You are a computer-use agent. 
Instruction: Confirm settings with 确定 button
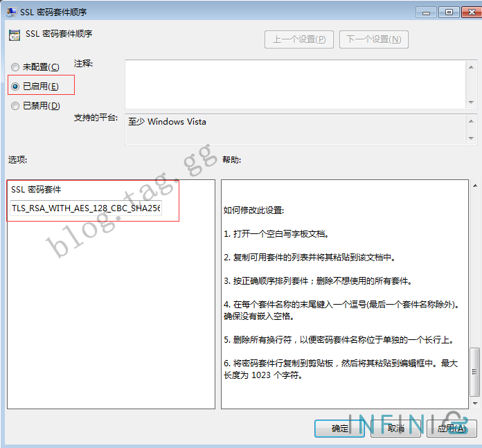coord(339,429)
